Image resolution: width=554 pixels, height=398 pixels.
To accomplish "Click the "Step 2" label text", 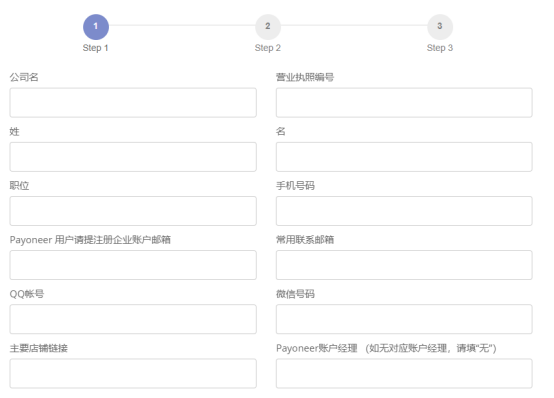I will click(267, 48).
